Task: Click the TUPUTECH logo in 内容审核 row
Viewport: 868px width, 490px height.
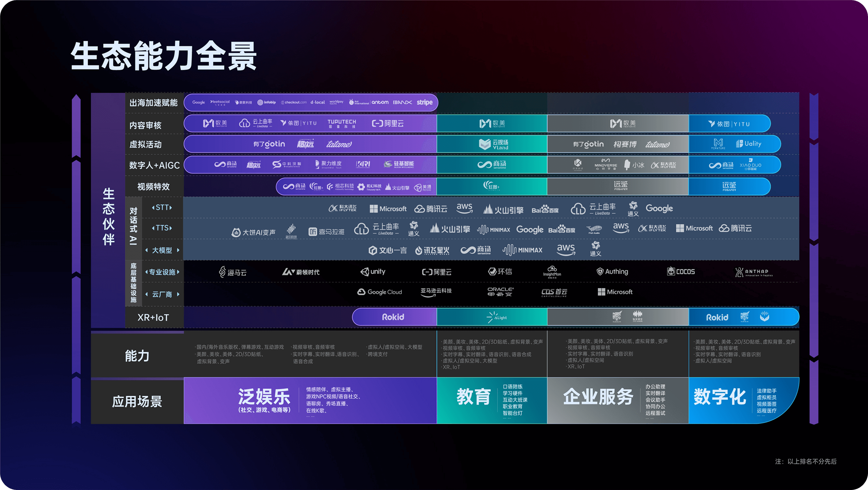Action: (x=342, y=124)
